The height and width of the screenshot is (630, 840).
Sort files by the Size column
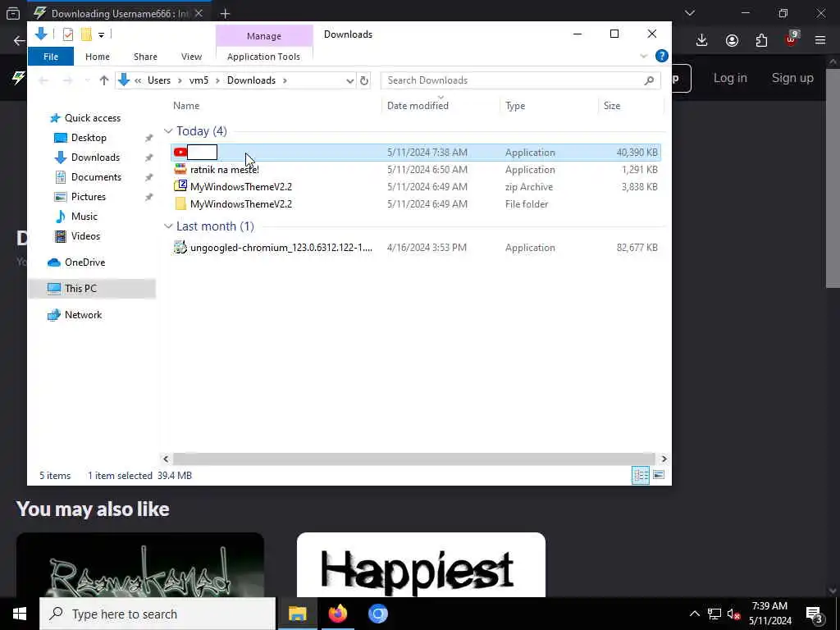pos(612,106)
